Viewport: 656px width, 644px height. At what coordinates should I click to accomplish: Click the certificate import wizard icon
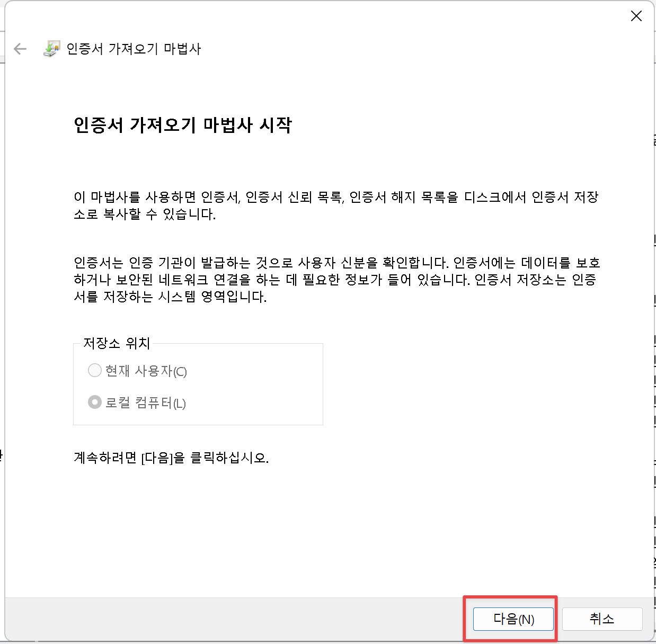click(52, 48)
